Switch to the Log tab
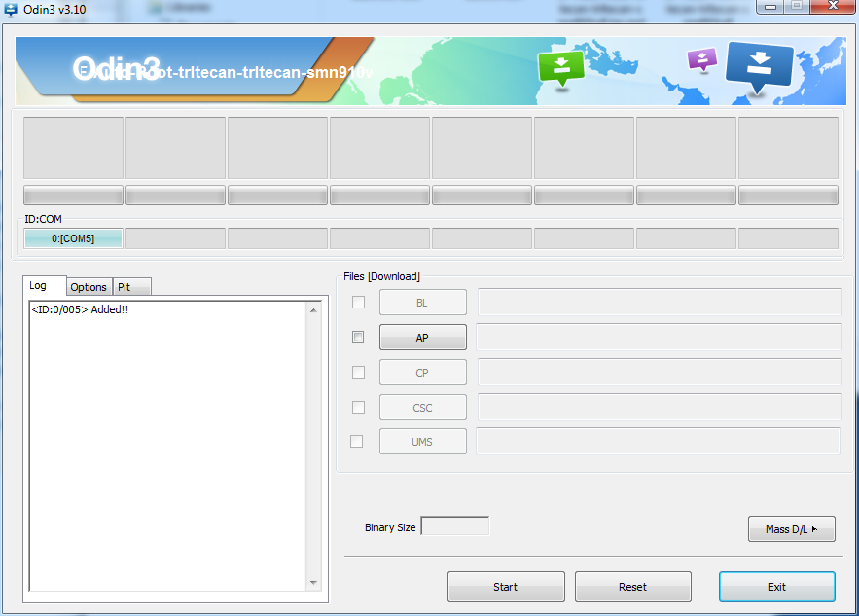The height and width of the screenshot is (616, 859). [x=45, y=285]
